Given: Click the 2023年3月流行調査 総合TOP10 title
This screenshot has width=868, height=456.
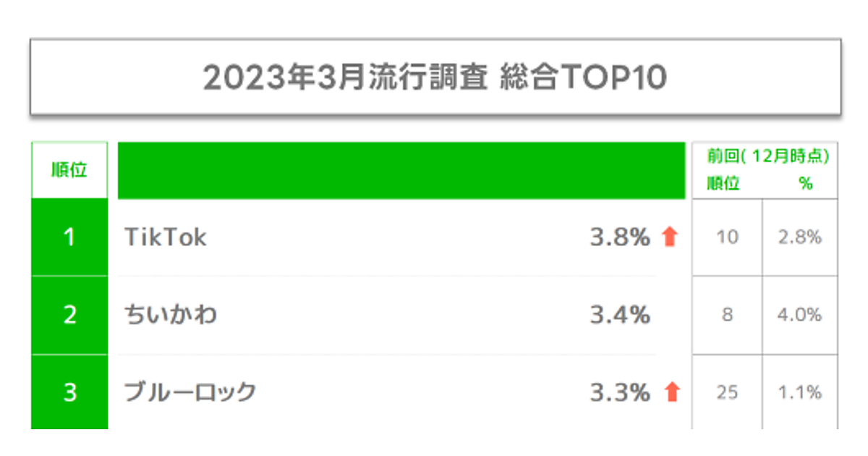Looking at the screenshot, I should click(435, 77).
